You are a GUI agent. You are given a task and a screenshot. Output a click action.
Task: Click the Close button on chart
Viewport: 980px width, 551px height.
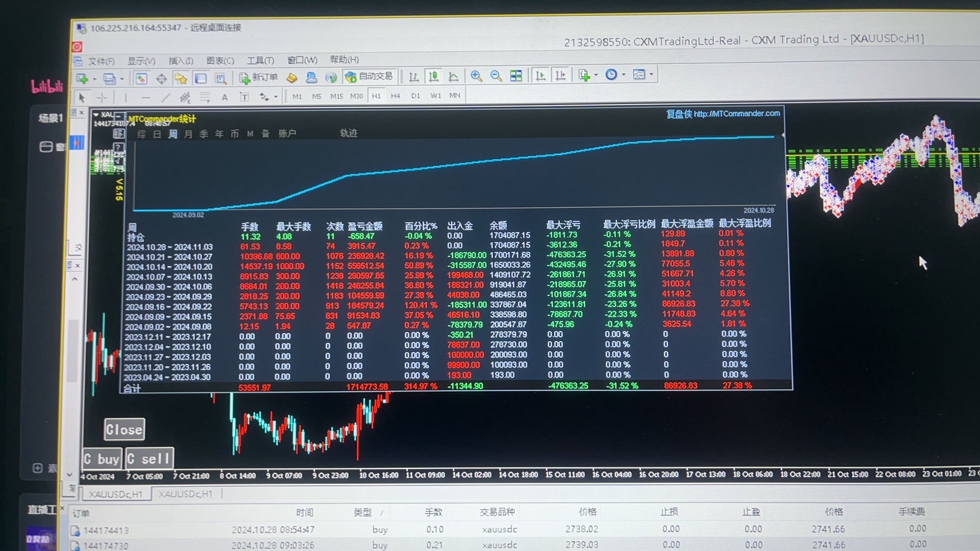[124, 430]
